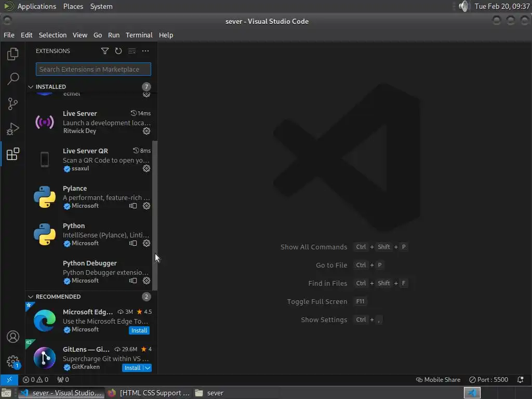Select the Python Debugger extension entry
The height and width of the screenshot is (399, 532).
90,272
